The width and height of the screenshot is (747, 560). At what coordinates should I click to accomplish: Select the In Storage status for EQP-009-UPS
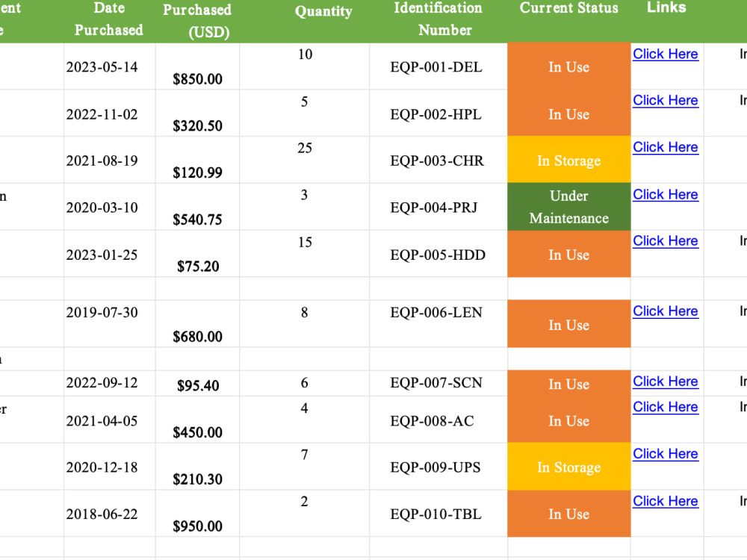[x=568, y=467]
